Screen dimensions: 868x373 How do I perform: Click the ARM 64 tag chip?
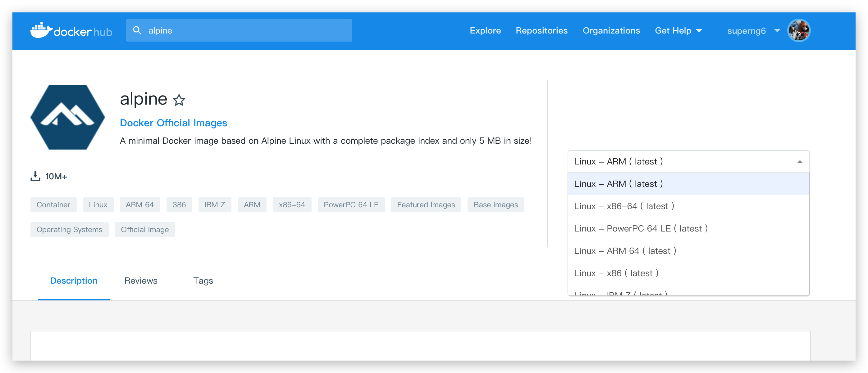(x=140, y=205)
